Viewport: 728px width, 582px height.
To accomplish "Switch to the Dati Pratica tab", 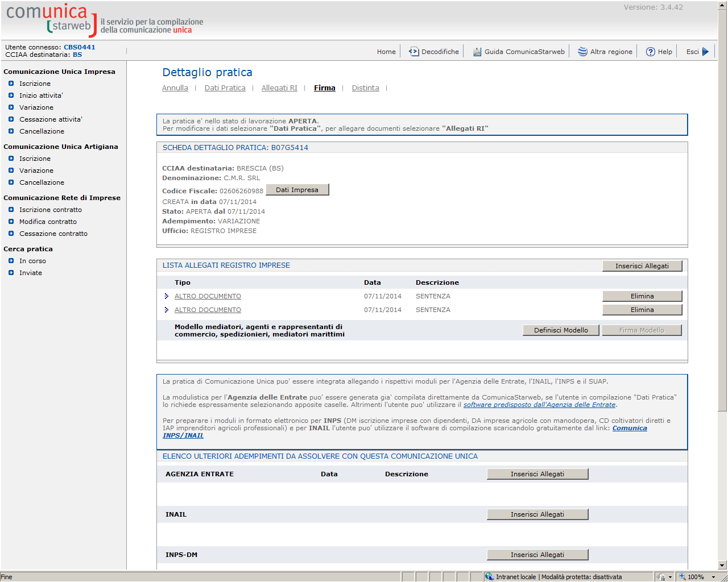I will pos(225,88).
